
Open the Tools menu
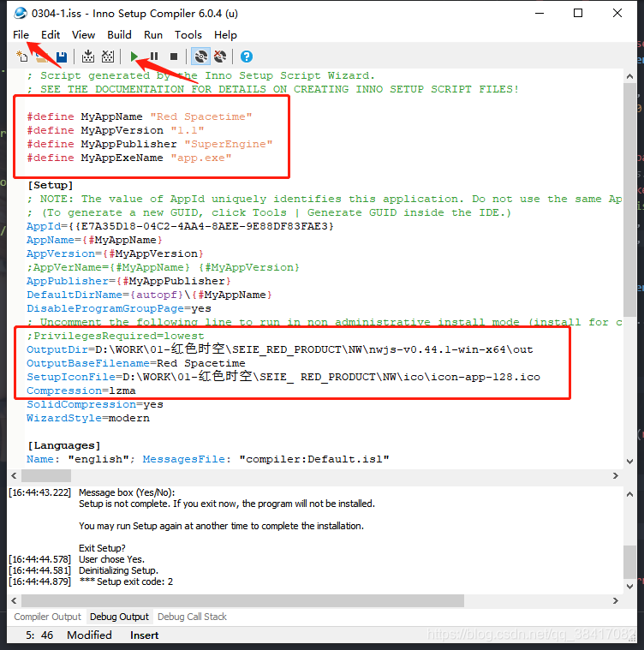pyautogui.click(x=188, y=35)
